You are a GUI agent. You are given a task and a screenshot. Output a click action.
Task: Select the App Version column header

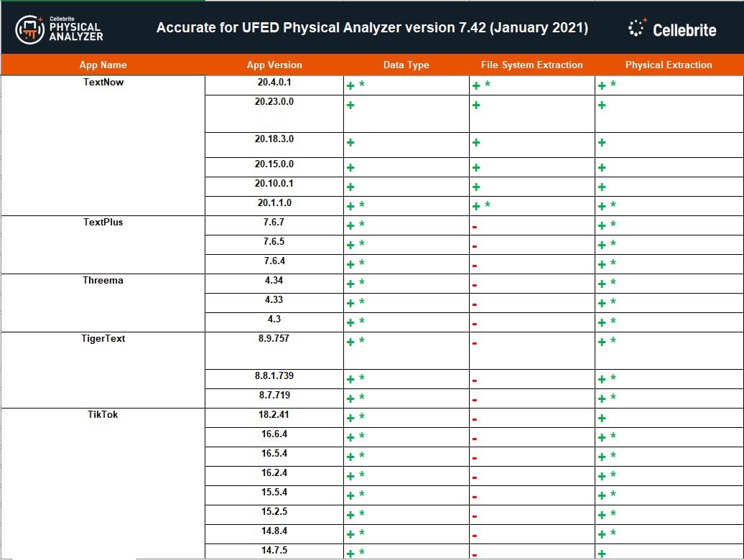tap(274, 65)
